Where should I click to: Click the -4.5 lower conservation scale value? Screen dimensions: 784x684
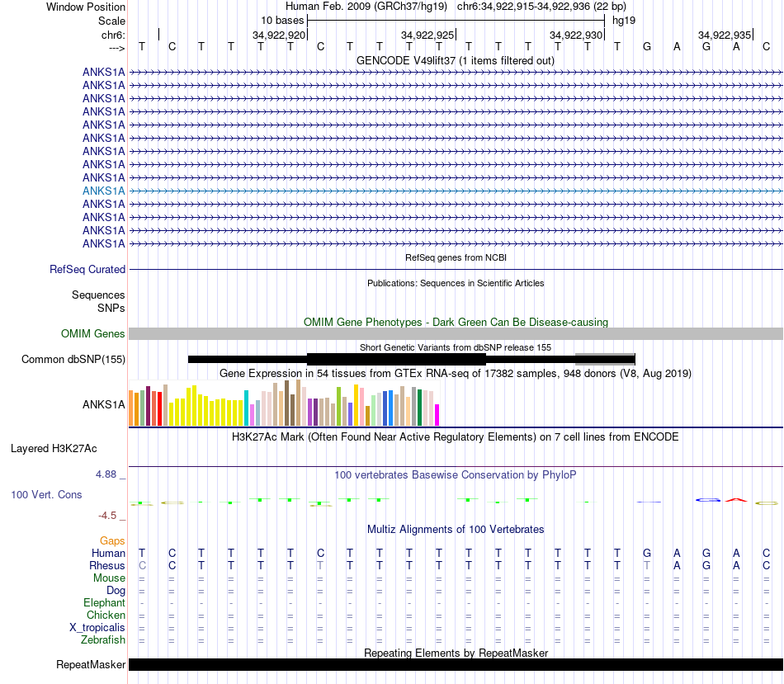tap(107, 516)
